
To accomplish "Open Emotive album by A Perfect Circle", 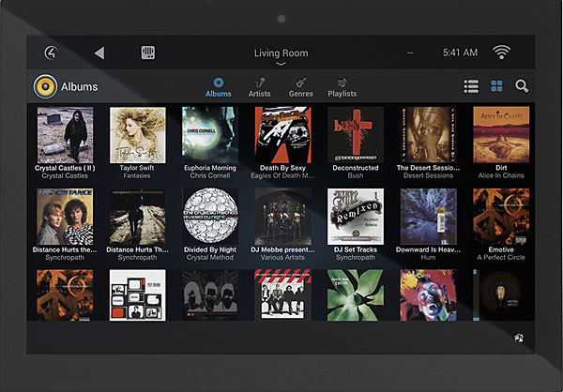I will (501, 217).
